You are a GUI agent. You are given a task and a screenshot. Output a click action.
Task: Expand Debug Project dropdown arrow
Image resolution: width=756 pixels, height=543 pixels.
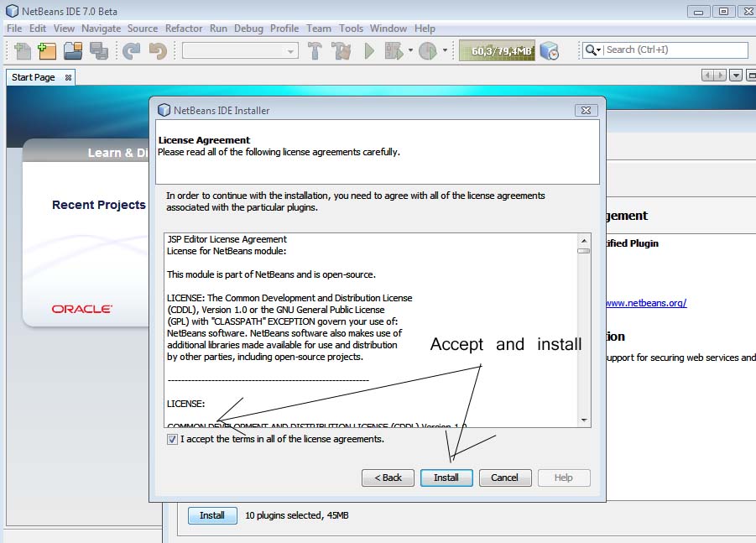click(x=410, y=50)
